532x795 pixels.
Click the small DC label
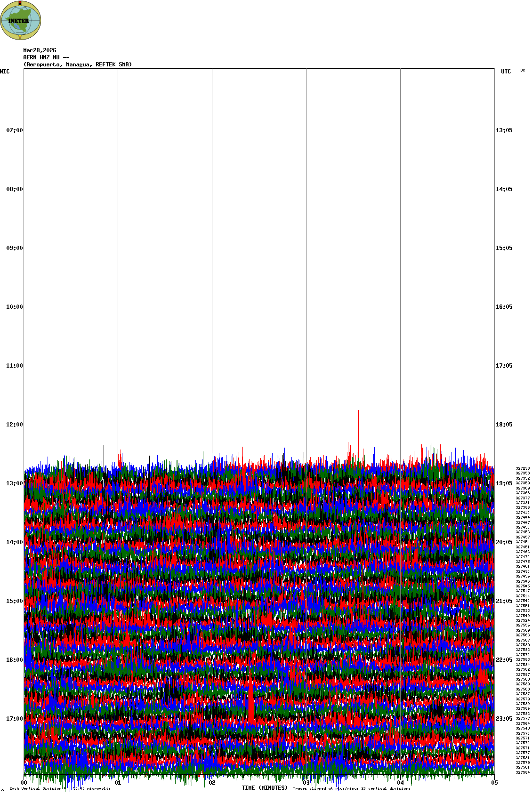[523, 70]
